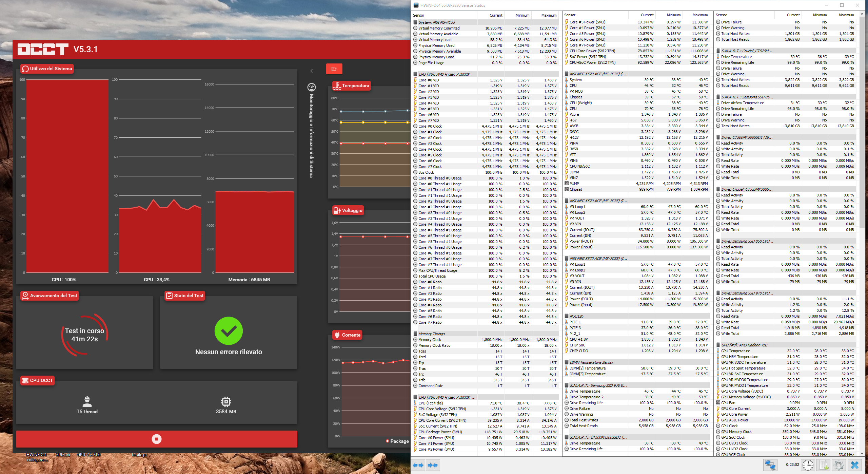
Task: Click the HWiNFO64 title bar icon
Action: pyautogui.click(x=416, y=5)
